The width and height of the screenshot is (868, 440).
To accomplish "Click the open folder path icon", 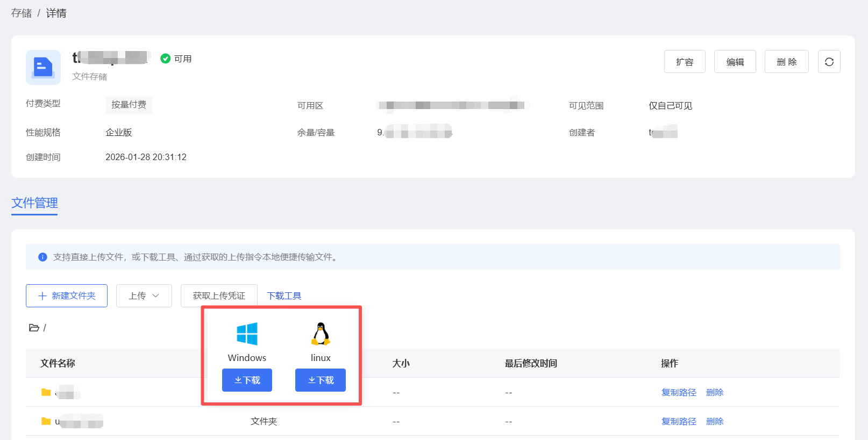I will click(x=34, y=328).
